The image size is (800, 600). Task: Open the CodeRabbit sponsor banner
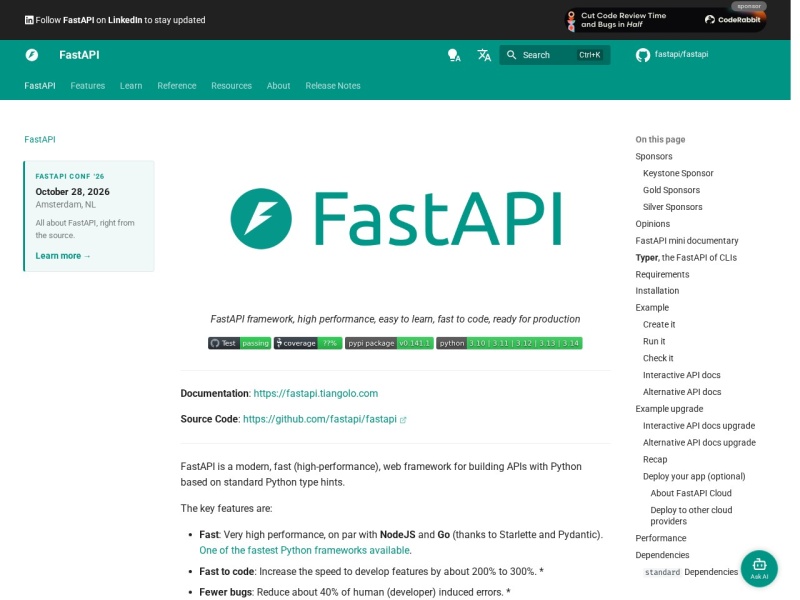[665, 20]
